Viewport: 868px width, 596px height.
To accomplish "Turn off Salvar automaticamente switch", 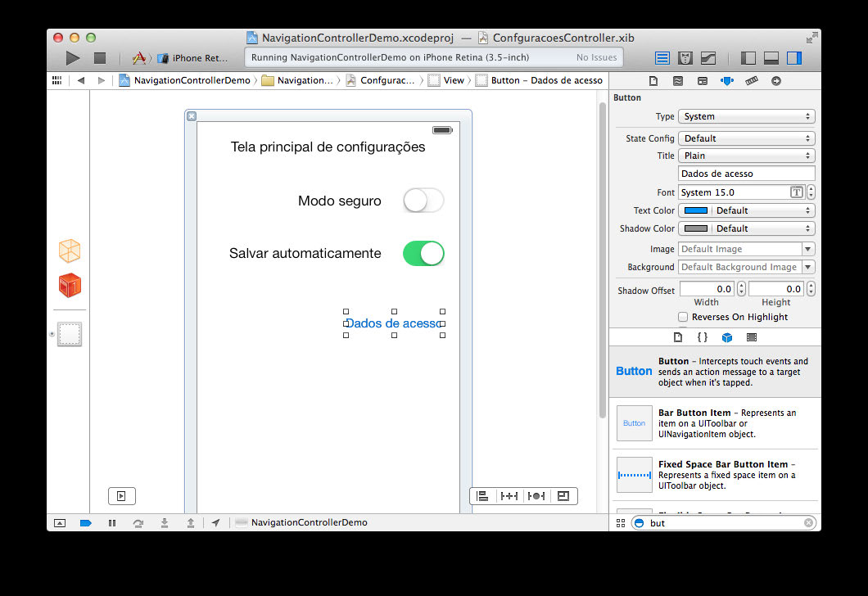I will (x=423, y=253).
